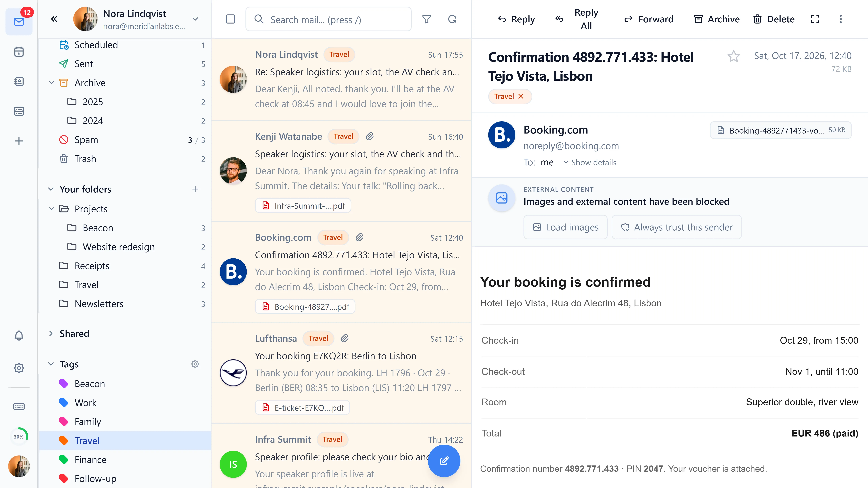The image size is (868, 488).
Task: Focus the Search mail input field
Action: tap(329, 19)
